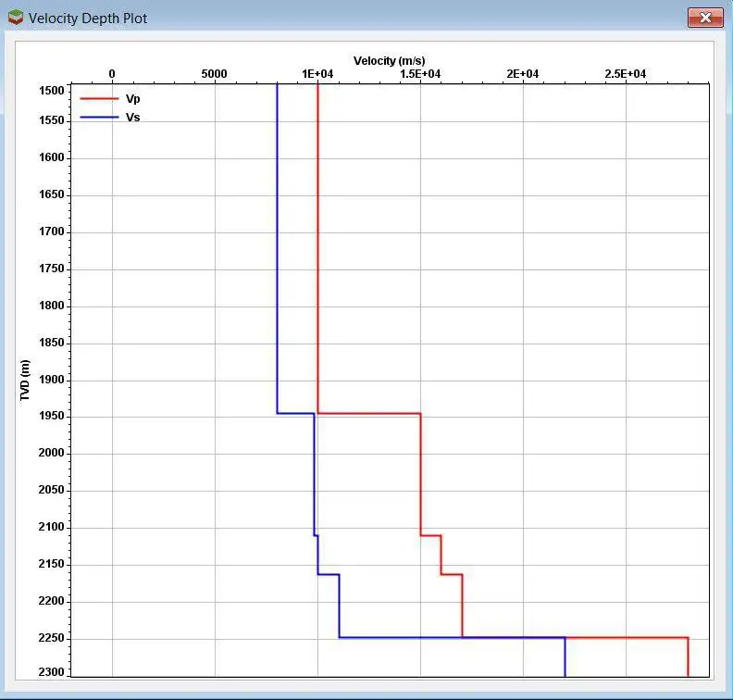This screenshot has width=733, height=700.
Task: Click the 2000 depth axis label
Action: click(52, 453)
